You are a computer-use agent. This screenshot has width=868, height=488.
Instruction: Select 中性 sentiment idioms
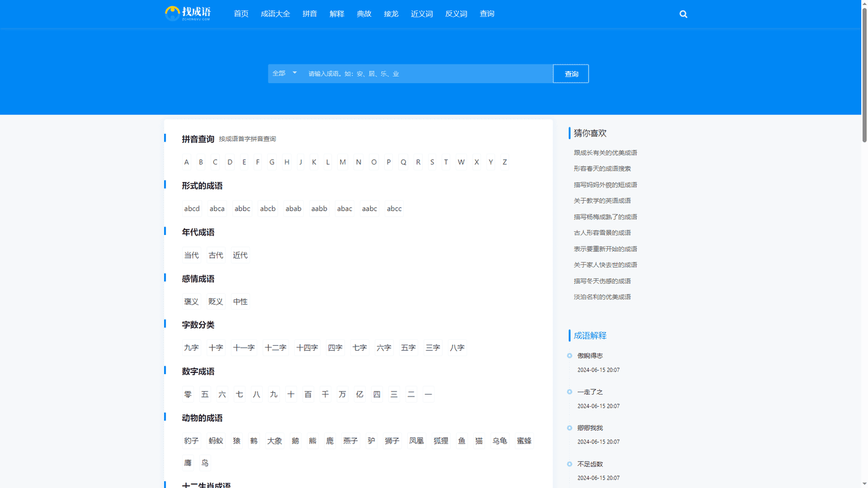[241, 302]
